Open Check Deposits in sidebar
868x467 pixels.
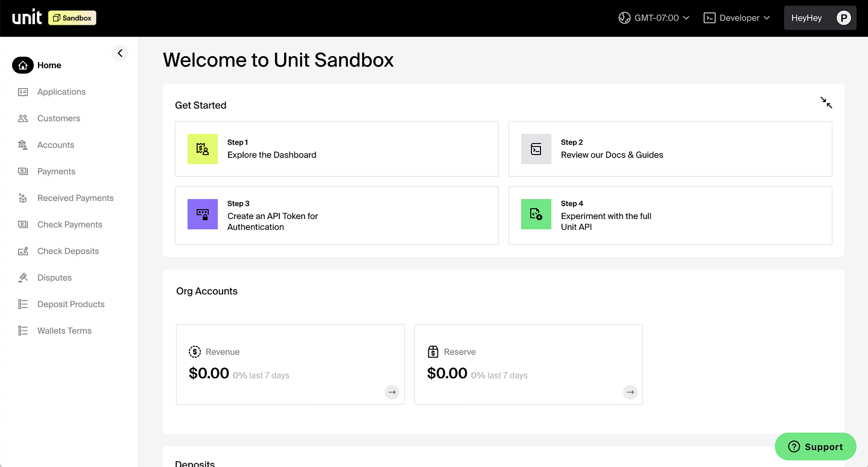68,251
